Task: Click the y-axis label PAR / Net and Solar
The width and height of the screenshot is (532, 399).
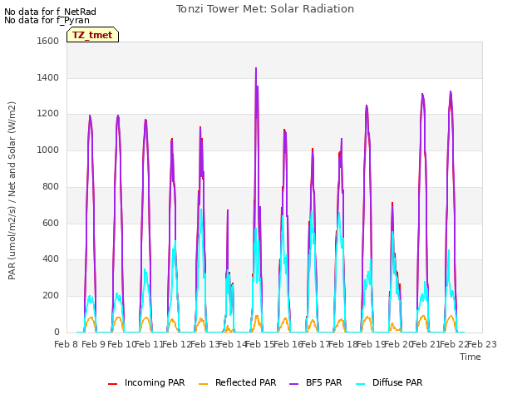Action: coord(12,190)
